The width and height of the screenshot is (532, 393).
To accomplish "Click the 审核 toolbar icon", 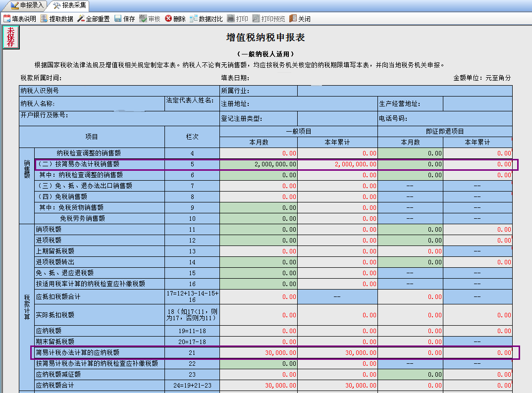I will coord(143,19).
